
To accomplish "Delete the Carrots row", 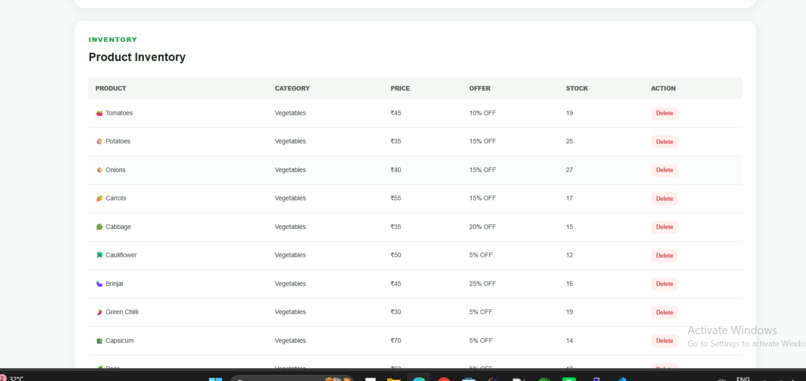I will 664,198.
